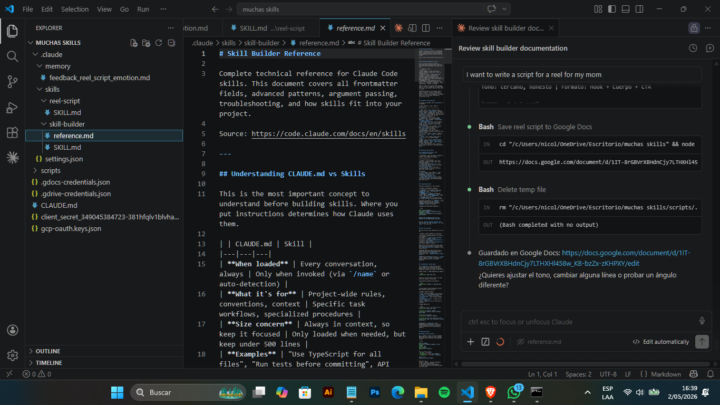This screenshot has height=405, width=720.
Task: Add attachment with plus icon
Action: click(x=471, y=342)
